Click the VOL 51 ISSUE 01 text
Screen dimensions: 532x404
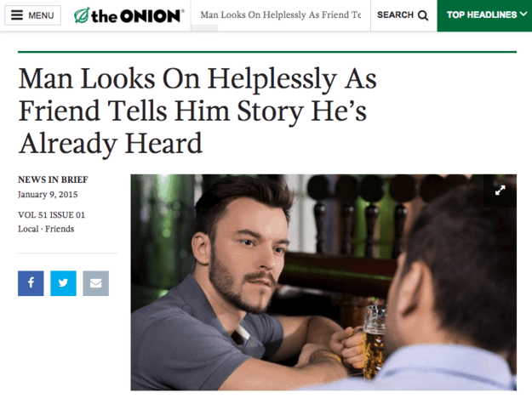point(52,215)
